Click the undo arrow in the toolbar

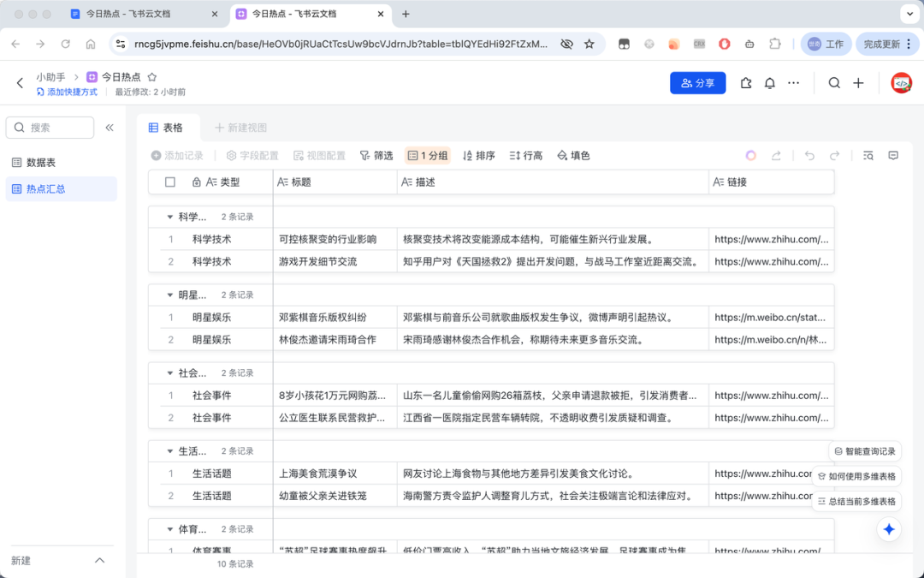[808, 155]
